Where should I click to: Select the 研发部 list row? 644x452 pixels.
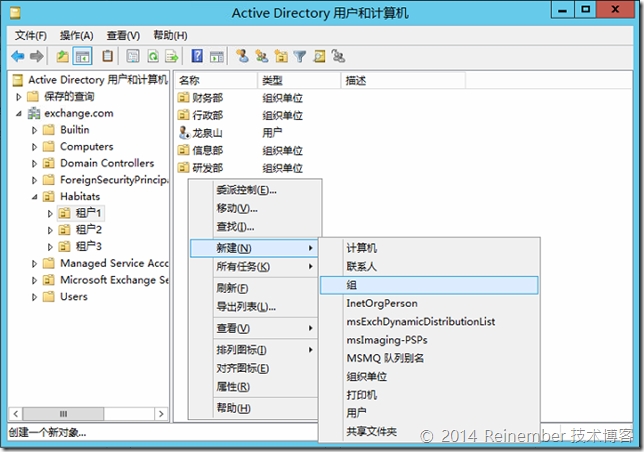tap(240, 167)
